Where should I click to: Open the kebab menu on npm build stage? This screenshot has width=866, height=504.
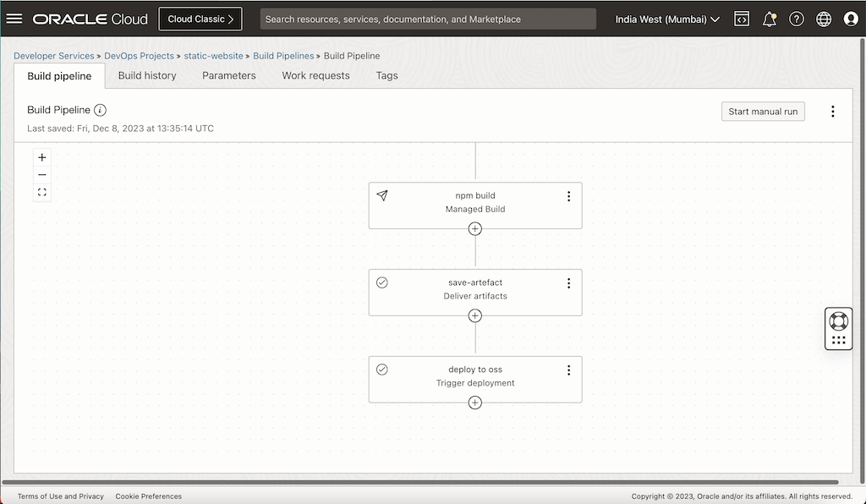pos(568,195)
